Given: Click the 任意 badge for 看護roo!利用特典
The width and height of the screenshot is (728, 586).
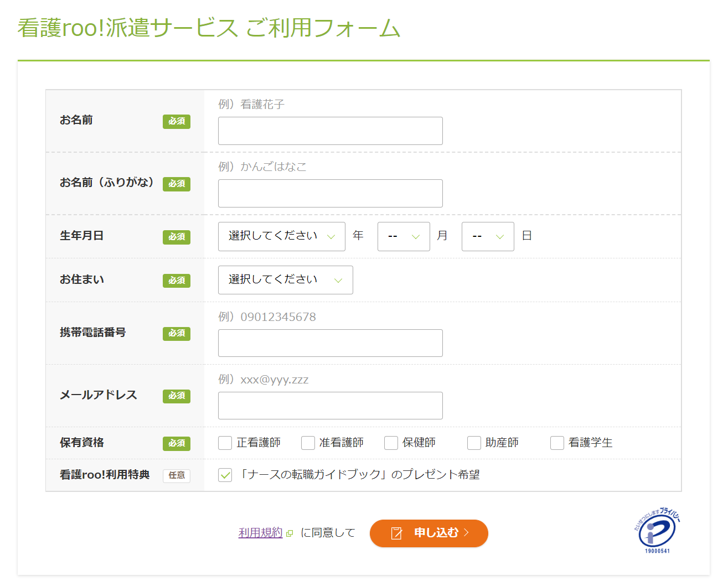Looking at the screenshot, I should point(177,475).
